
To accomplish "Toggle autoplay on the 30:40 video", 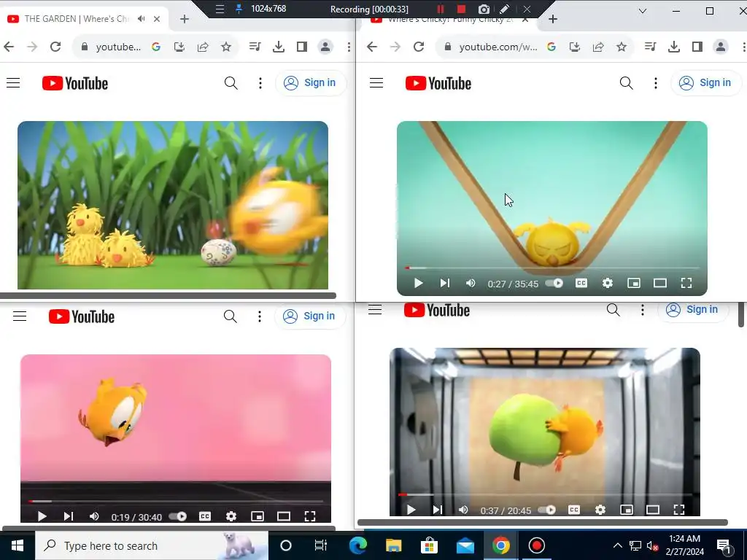I will [x=178, y=517].
